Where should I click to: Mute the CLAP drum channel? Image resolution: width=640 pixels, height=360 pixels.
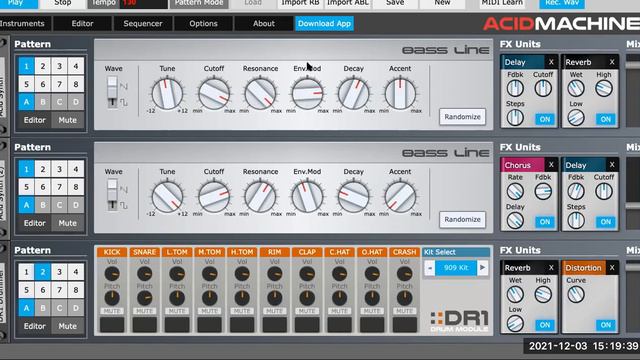[307, 311]
